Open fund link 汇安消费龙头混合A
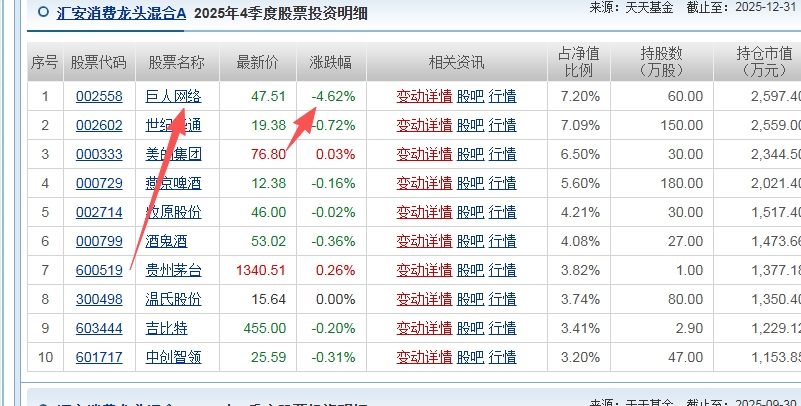 click(x=121, y=13)
